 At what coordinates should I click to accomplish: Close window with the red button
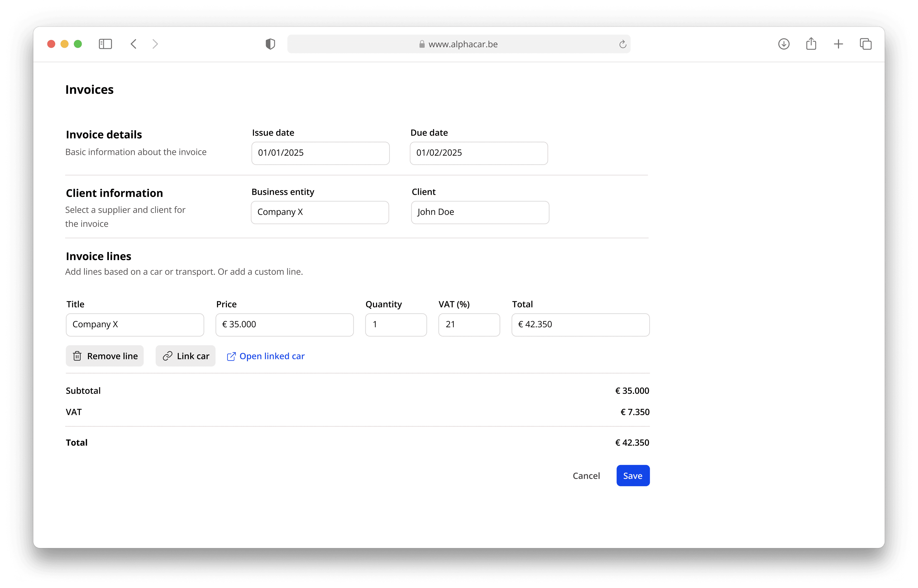(51, 44)
